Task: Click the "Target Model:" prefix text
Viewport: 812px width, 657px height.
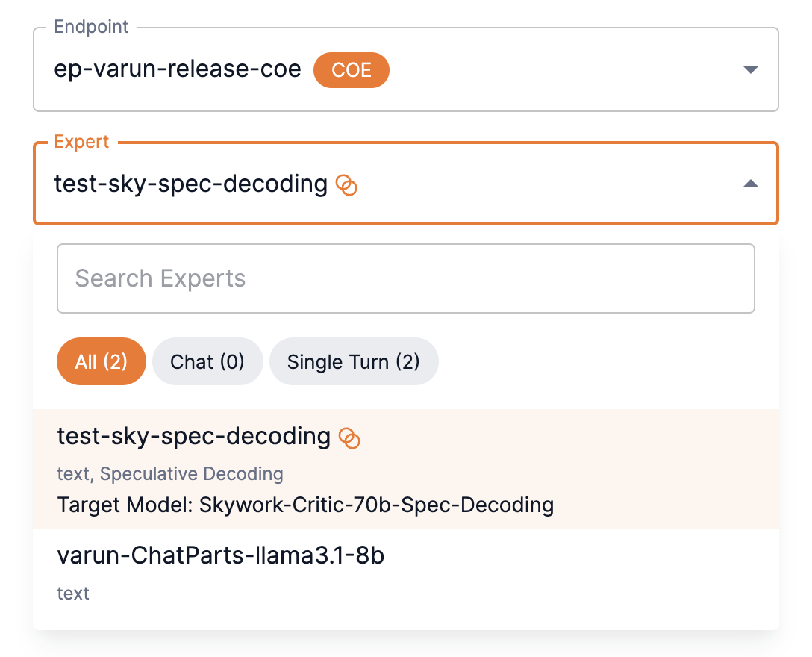Action: point(125,505)
